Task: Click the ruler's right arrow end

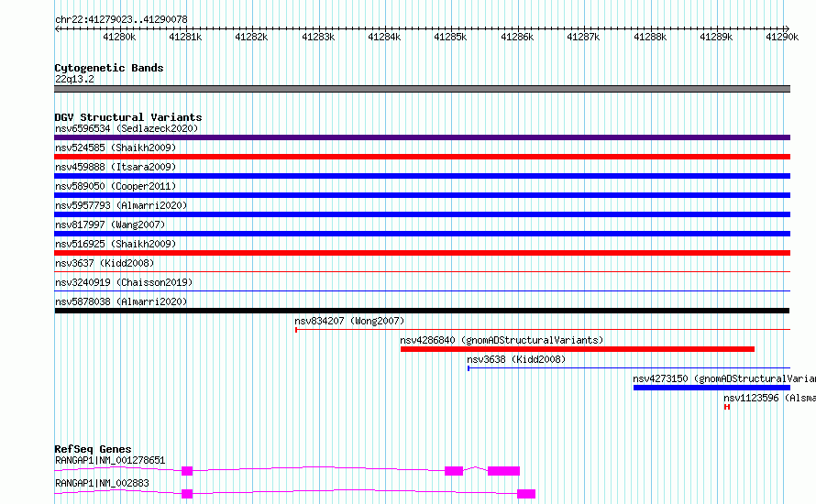Action: (x=787, y=28)
